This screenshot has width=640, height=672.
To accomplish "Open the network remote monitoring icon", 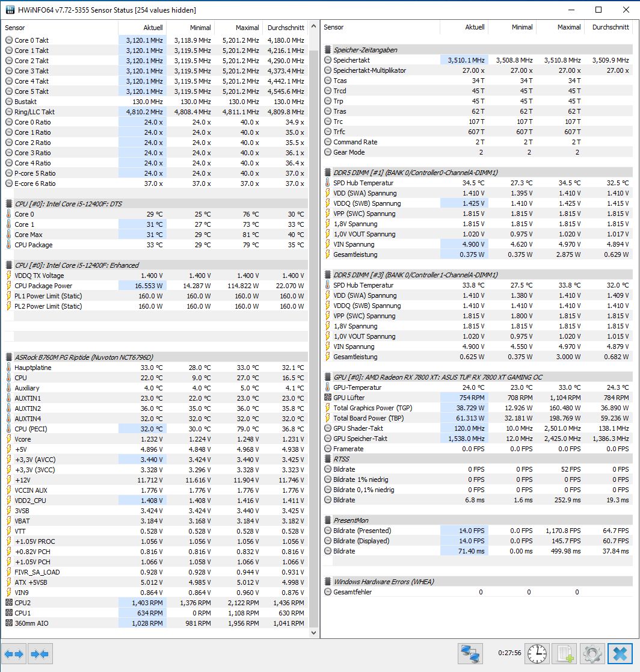I will coord(470,653).
